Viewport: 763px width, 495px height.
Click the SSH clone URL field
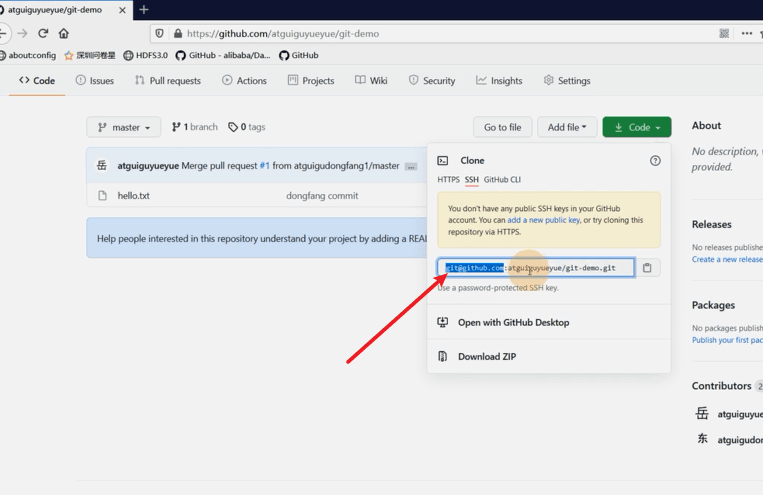click(536, 268)
